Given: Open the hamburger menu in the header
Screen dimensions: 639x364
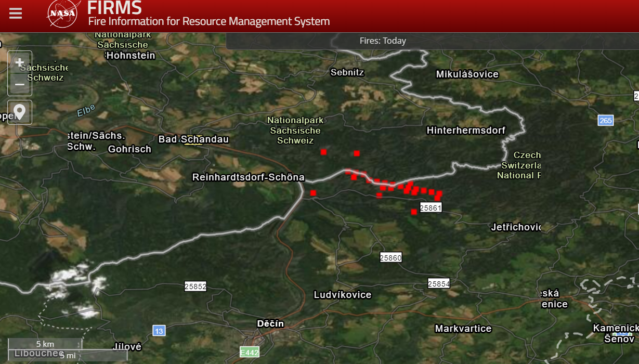Looking at the screenshot, I should click(x=16, y=14).
